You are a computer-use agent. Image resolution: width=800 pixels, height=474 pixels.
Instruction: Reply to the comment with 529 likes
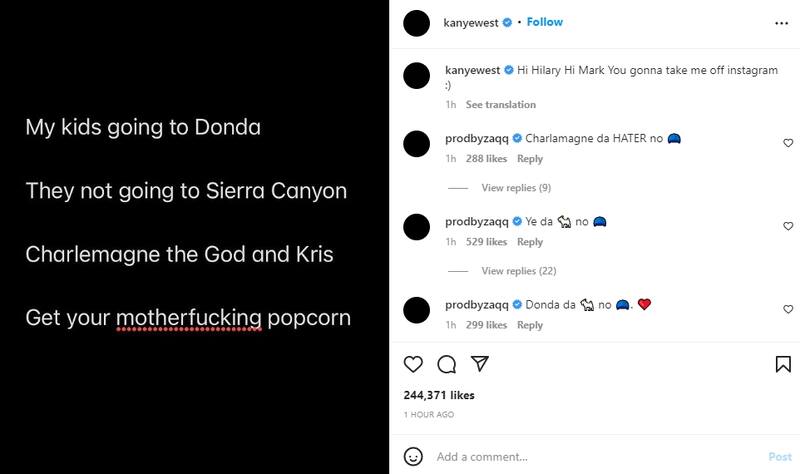point(530,242)
